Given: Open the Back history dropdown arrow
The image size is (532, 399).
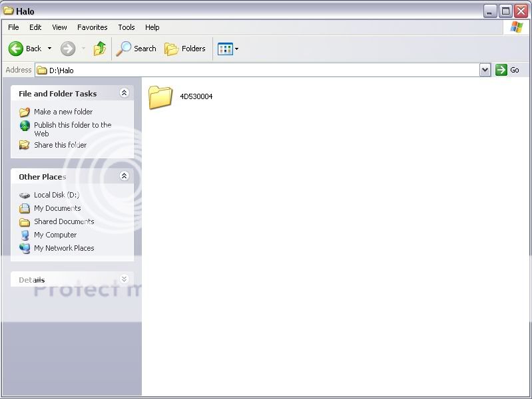Looking at the screenshot, I should [49, 49].
